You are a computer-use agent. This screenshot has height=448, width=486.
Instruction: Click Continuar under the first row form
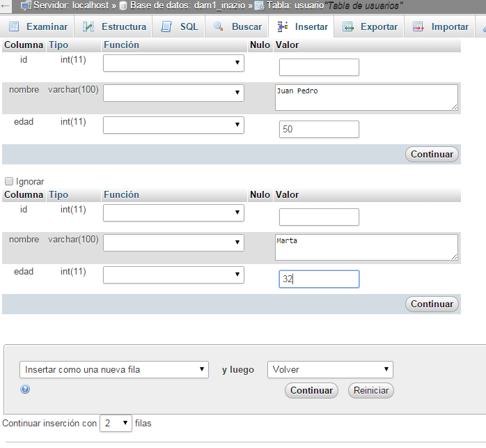click(432, 154)
